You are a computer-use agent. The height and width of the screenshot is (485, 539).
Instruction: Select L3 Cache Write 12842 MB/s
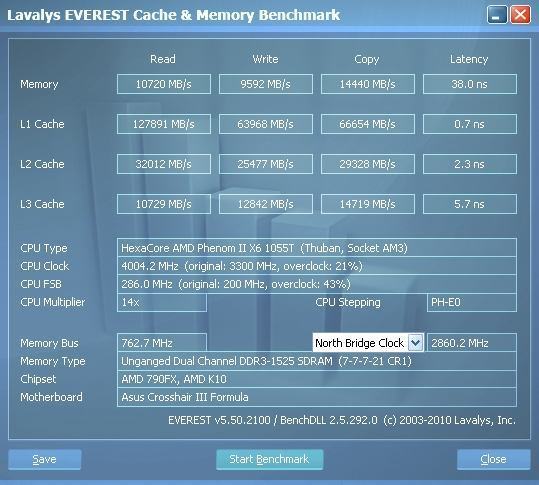click(266, 204)
